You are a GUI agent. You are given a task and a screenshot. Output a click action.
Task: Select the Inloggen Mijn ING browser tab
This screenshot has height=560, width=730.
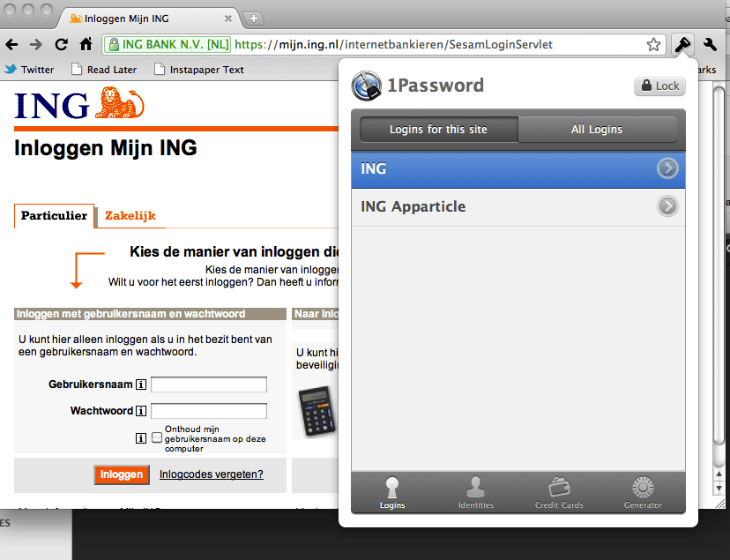click(149, 19)
